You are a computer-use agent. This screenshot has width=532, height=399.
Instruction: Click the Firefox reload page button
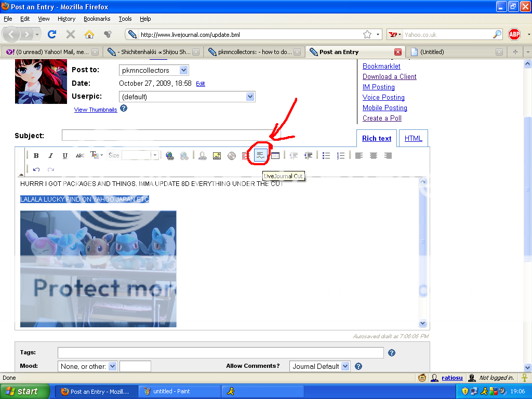[x=52, y=35]
